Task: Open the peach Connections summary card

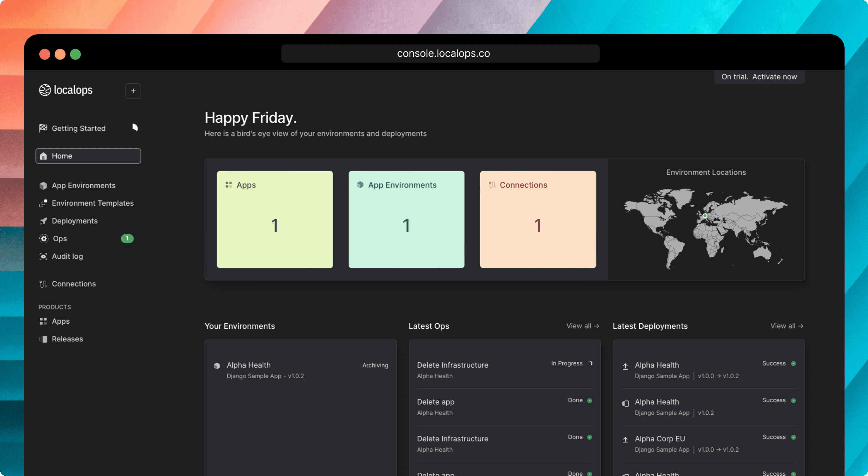Action: (x=538, y=219)
